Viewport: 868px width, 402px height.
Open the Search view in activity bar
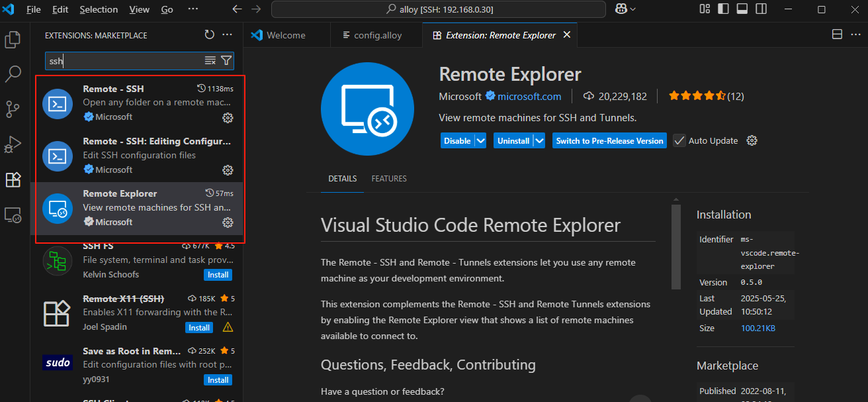pos(13,74)
